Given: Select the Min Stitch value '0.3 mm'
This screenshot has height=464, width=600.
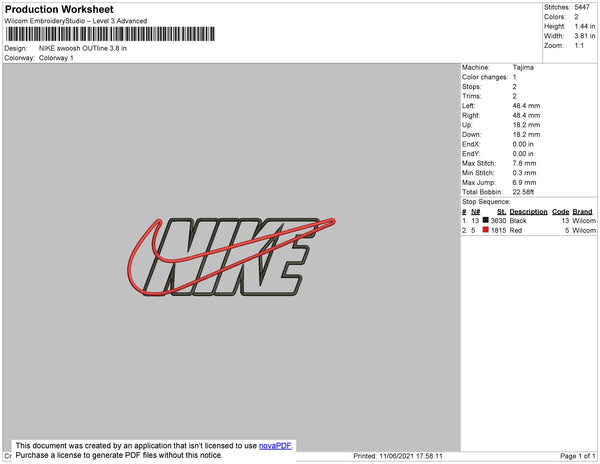Looking at the screenshot, I should [x=525, y=173].
